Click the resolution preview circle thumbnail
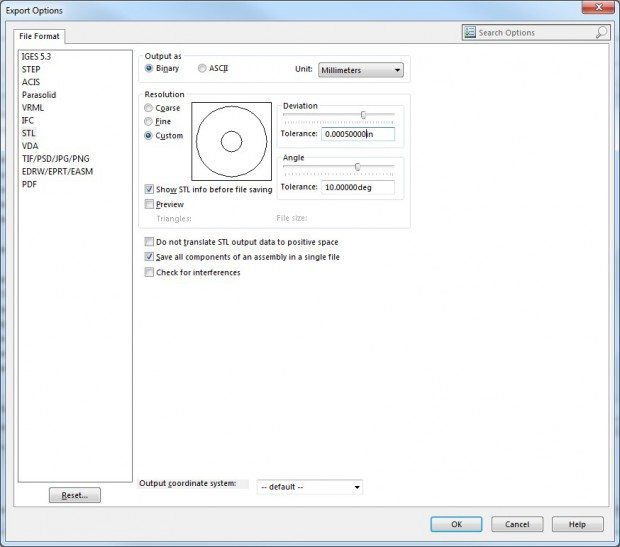The height and width of the screenshot is (547, 620). 231,141
